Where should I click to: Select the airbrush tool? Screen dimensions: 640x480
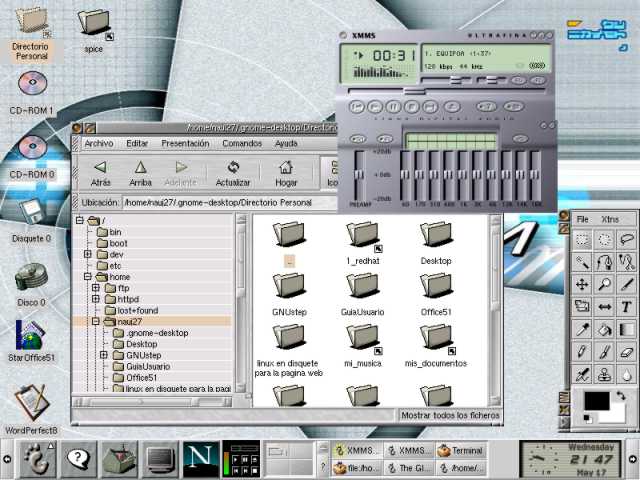582,374
